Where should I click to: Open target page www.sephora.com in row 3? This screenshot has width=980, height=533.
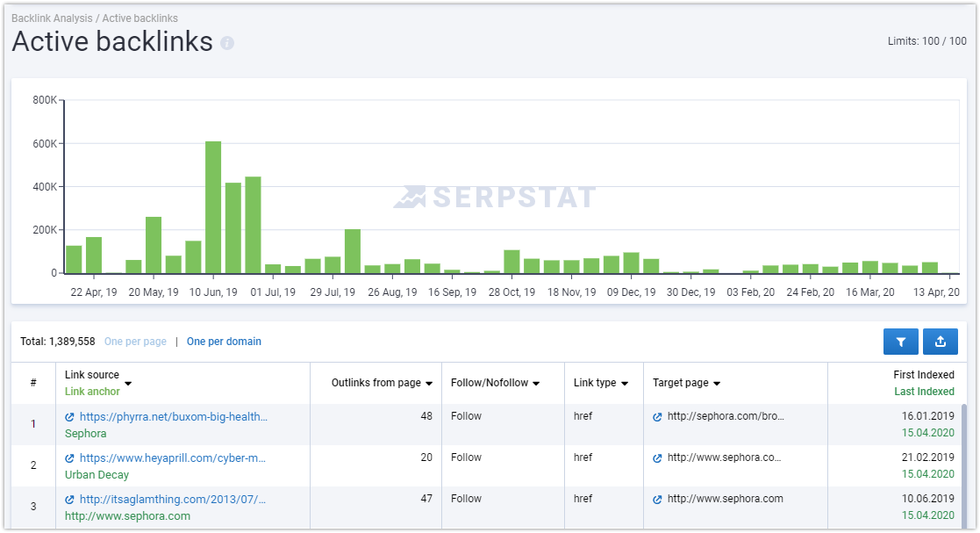[x=725, y=499]
